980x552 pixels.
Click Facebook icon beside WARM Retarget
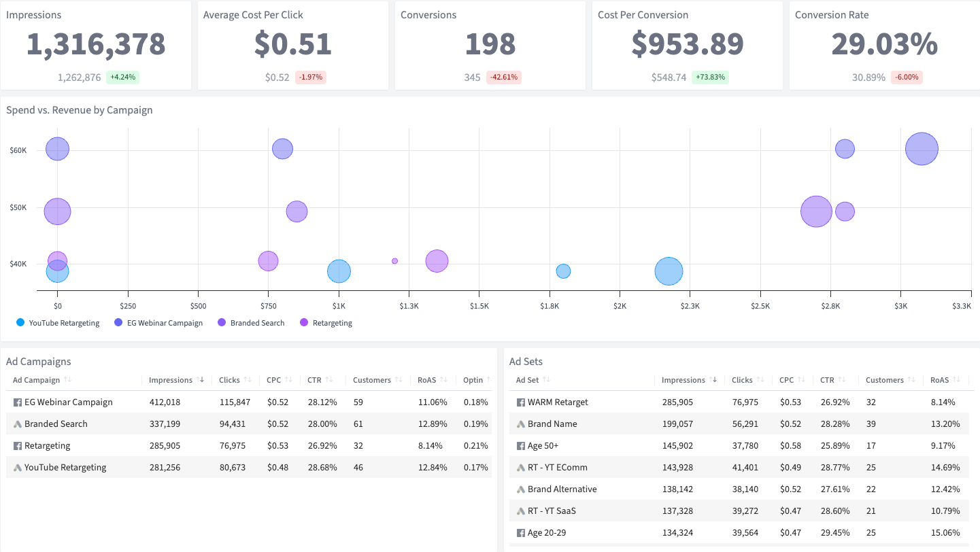tap(521, 402)
